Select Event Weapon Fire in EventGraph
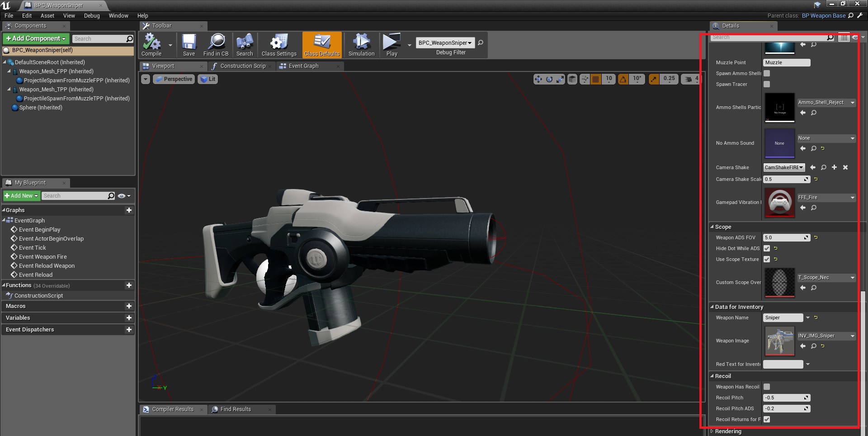 point(42,256)
